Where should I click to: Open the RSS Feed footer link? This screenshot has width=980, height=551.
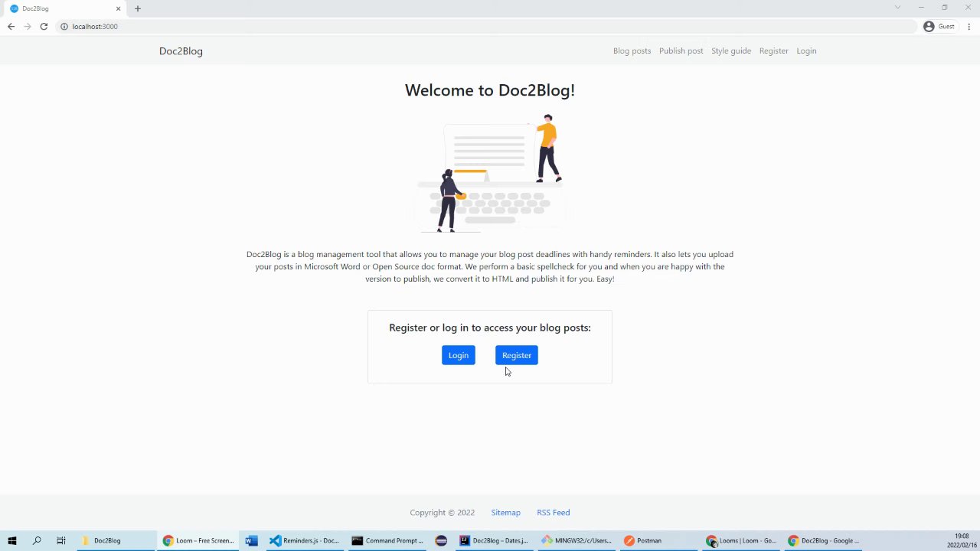pyautogui.click(x=554, y=513)
